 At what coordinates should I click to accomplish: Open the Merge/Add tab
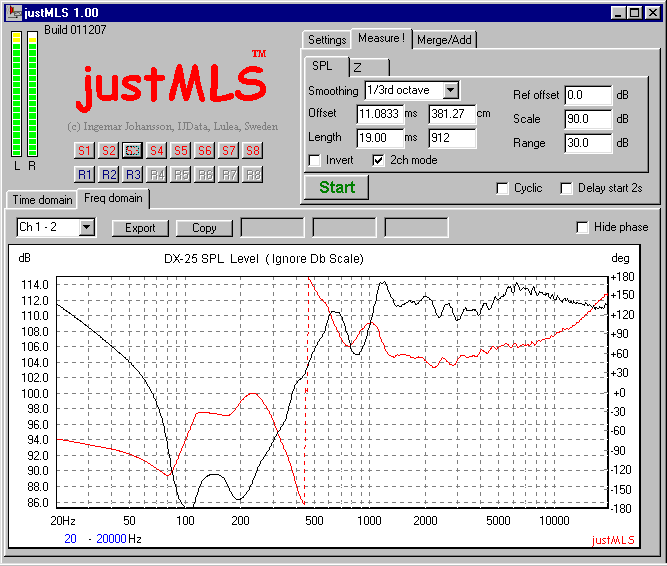tap(444, 40)
